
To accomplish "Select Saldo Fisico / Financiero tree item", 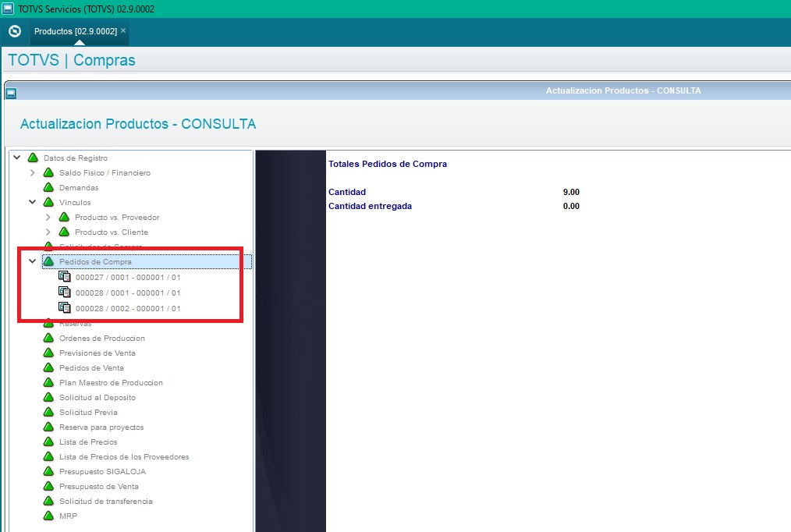I will (x=105, y=172).
